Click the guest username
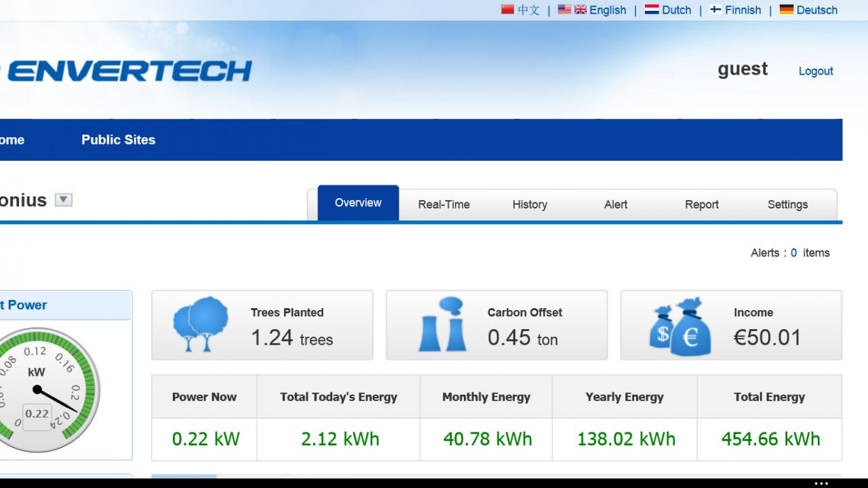The width and height of the screenshot is (868, 488). [743, 69]
